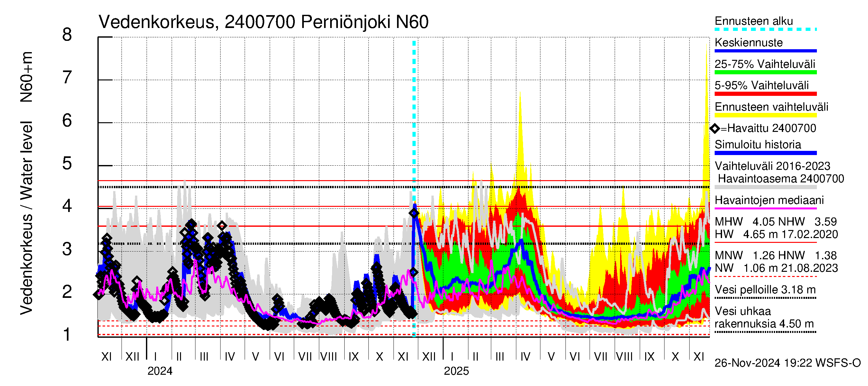868x386 pixels.
Task: Click the 'N60+m' y-axis unit label
Action: point(26,77)
